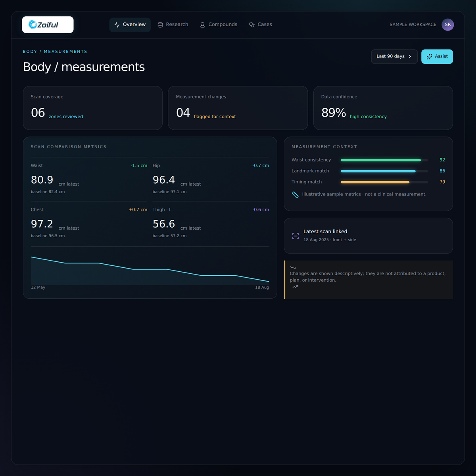Open the Latest scan linked card

click(x=369, y=236)
